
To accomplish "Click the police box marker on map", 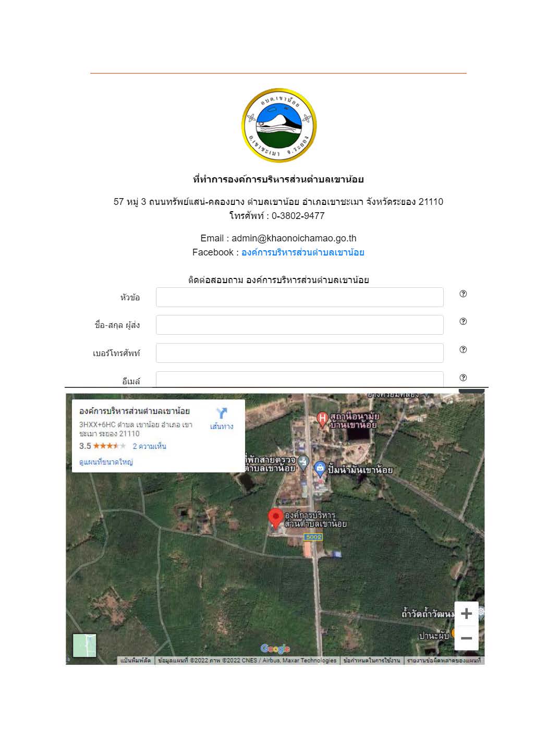I will (303, 462).
